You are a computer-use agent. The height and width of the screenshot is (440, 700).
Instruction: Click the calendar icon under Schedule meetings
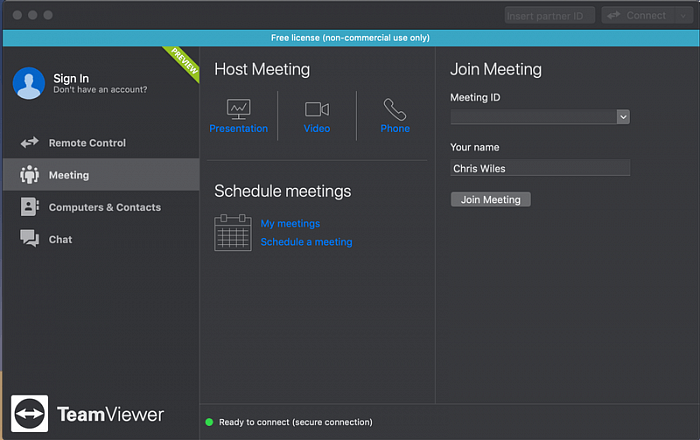[232, 232]
